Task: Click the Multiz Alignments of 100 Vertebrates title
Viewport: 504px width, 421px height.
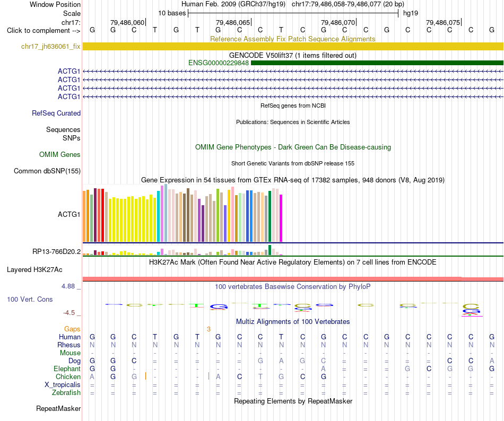Action: click(x=293, y=321)
